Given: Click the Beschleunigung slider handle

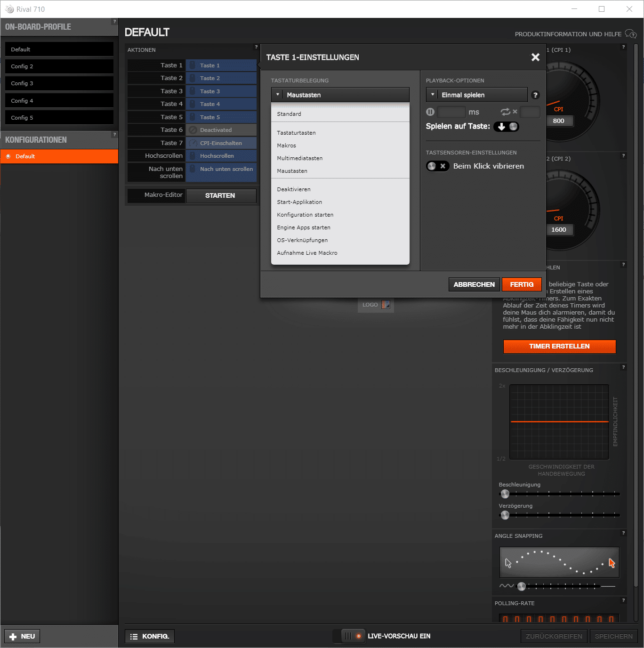Looking at the screenshot, I should pos(505,494).
